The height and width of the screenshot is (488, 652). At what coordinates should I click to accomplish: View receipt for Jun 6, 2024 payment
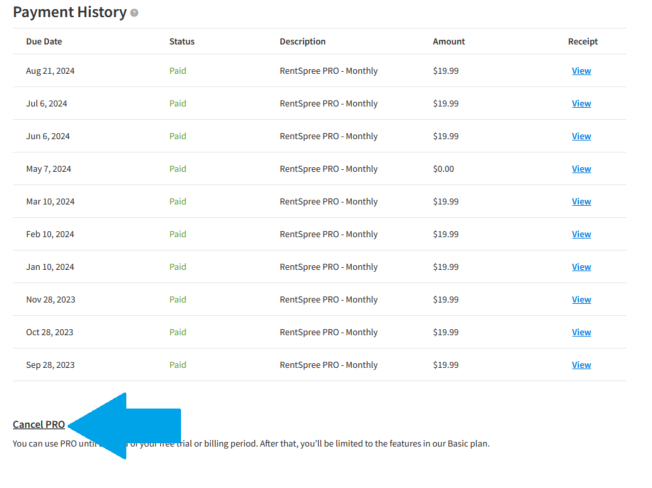581,136
